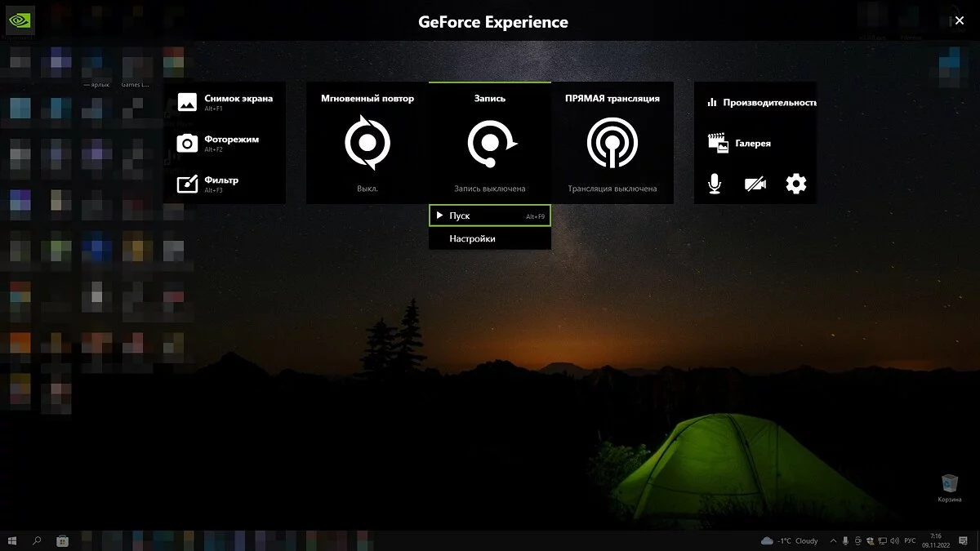Click the taskbar search magnifier icon

coord(37,540)
